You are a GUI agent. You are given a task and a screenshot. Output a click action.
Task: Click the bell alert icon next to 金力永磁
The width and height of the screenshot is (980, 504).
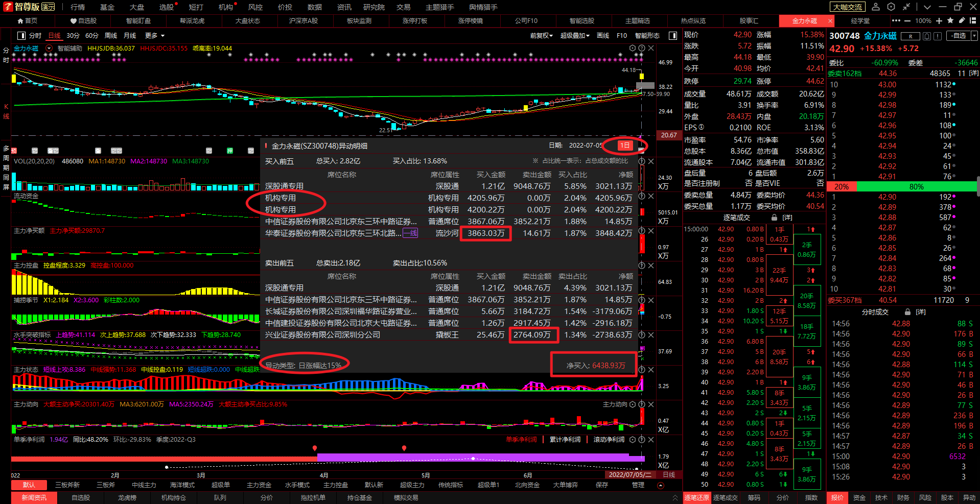click(x=927, y=36)
